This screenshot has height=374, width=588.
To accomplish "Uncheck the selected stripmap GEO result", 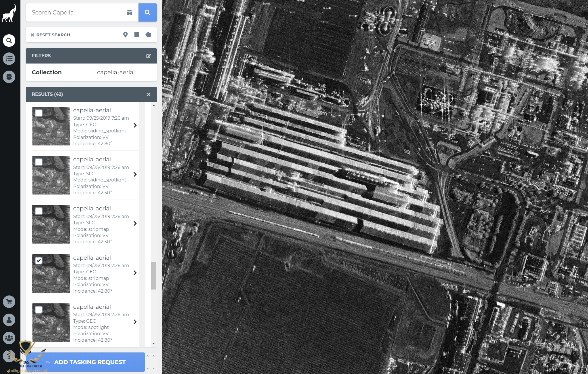I will (39, 260).
